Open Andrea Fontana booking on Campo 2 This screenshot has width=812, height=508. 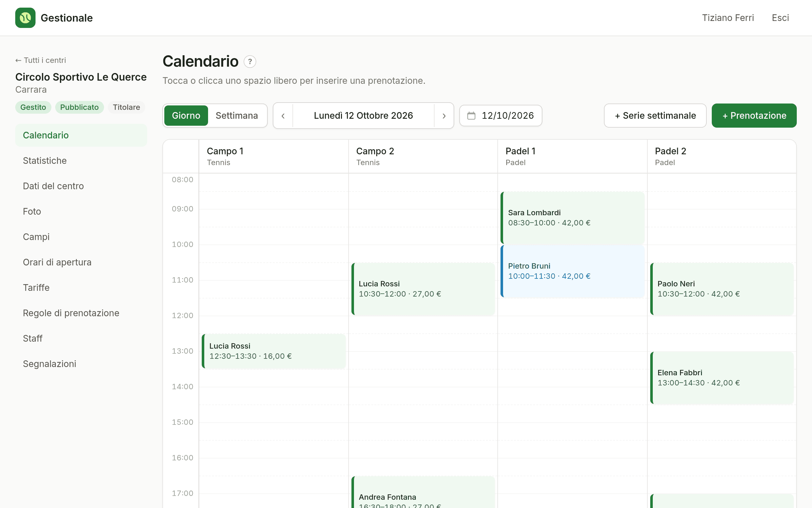[x=423, y=492]
